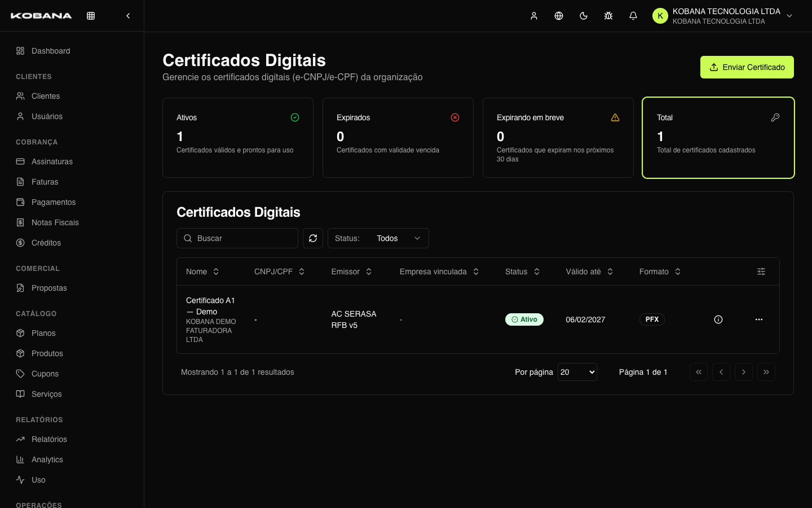Go to Dashboard in the sidebar
The image size is (812, 508).
(72, 51)
